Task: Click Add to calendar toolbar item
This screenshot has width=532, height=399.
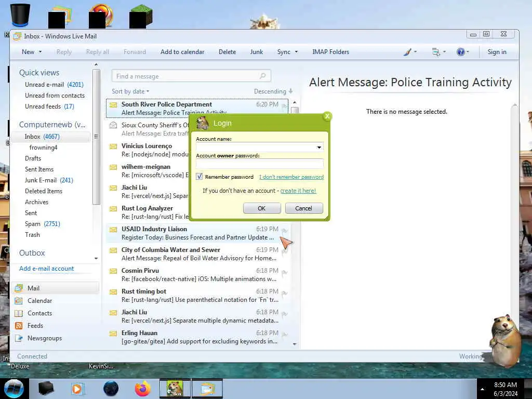Action: [182, 52]
